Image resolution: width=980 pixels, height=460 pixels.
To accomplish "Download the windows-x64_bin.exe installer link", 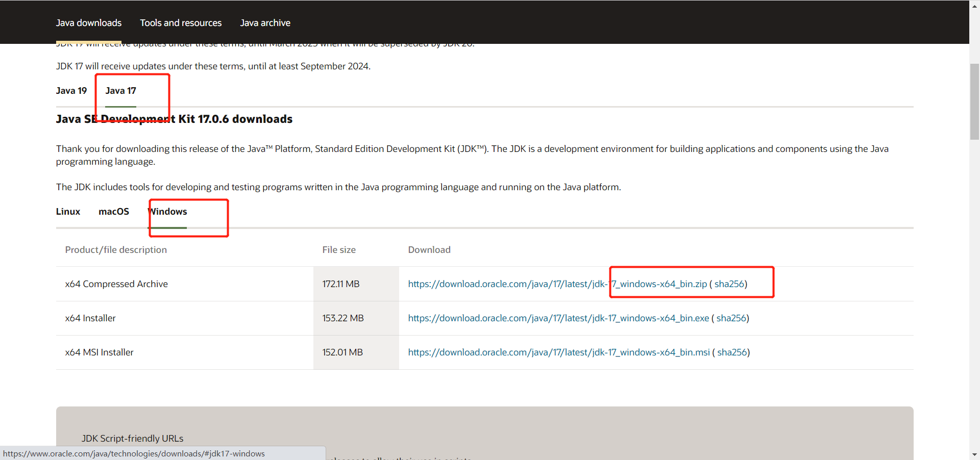I will click(x=558, y=318).
